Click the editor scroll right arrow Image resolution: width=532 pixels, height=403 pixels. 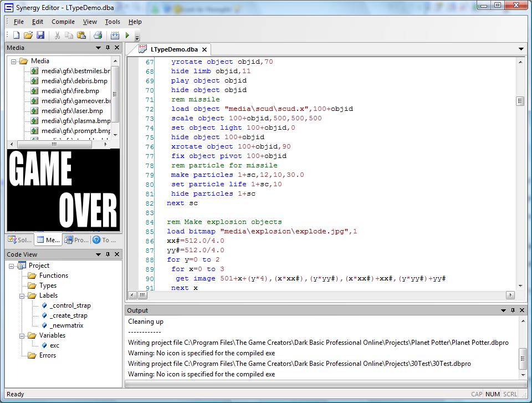(x=510, y=295)
